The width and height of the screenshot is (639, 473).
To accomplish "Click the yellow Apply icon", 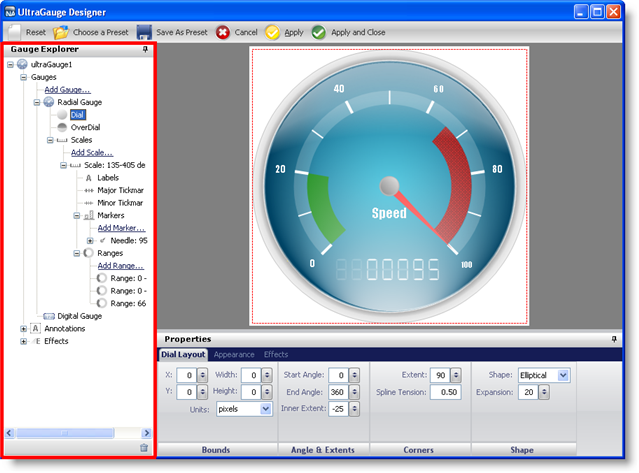I will (272, 32).
